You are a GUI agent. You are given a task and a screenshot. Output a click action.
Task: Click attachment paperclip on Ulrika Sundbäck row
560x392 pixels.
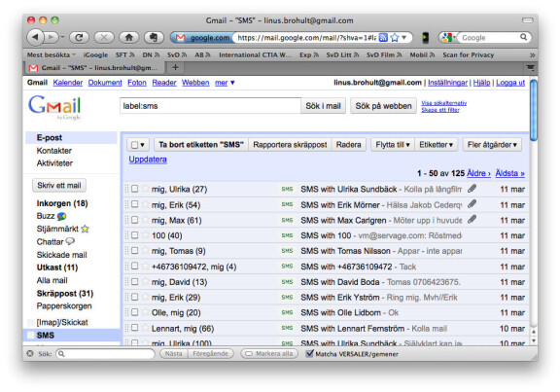[x=472, y=189]
